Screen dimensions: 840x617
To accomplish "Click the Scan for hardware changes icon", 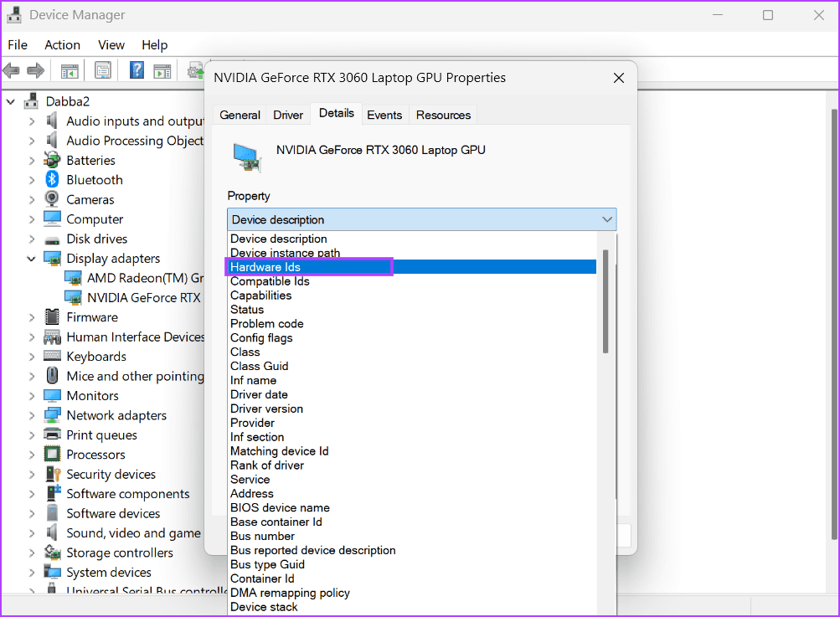I will (x=195, y=69).
